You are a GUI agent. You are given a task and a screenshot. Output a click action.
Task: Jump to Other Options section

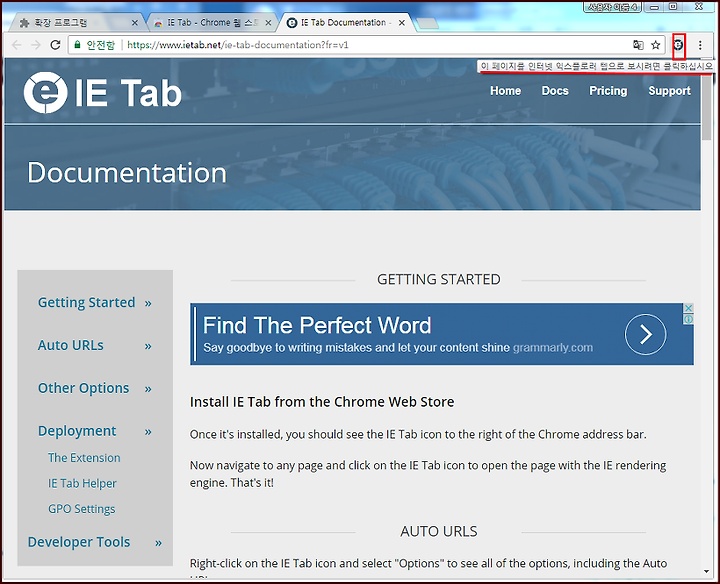click(84, 388)
